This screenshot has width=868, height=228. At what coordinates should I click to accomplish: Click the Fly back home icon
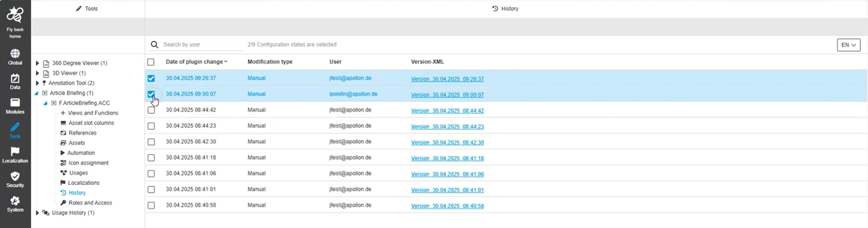tap(15, 15)
